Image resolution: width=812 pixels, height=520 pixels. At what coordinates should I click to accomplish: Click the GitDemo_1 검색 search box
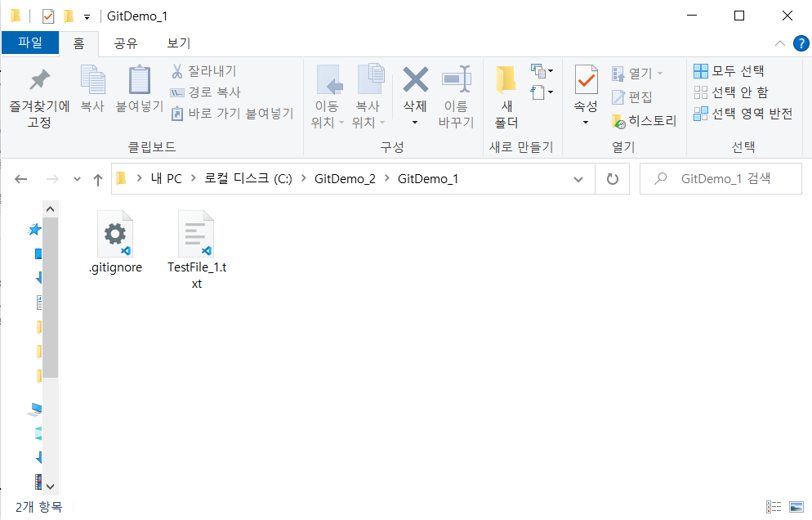[x=721, y=179]
